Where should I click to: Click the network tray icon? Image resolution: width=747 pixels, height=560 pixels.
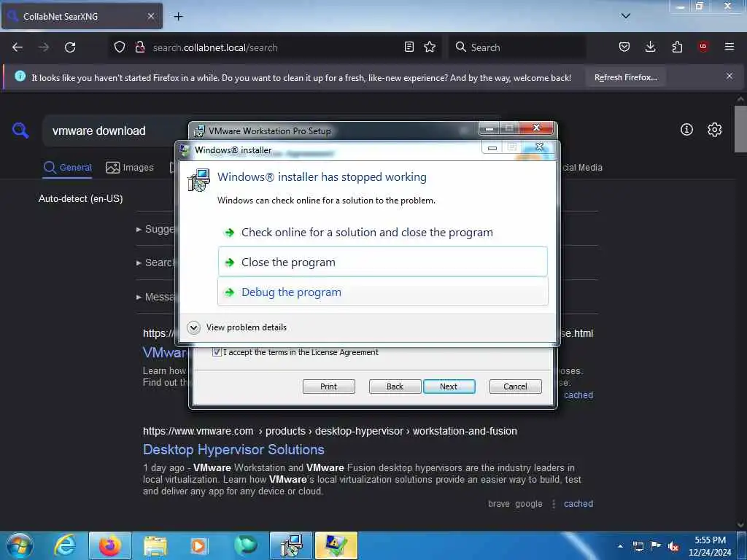[x=638, y=546]
